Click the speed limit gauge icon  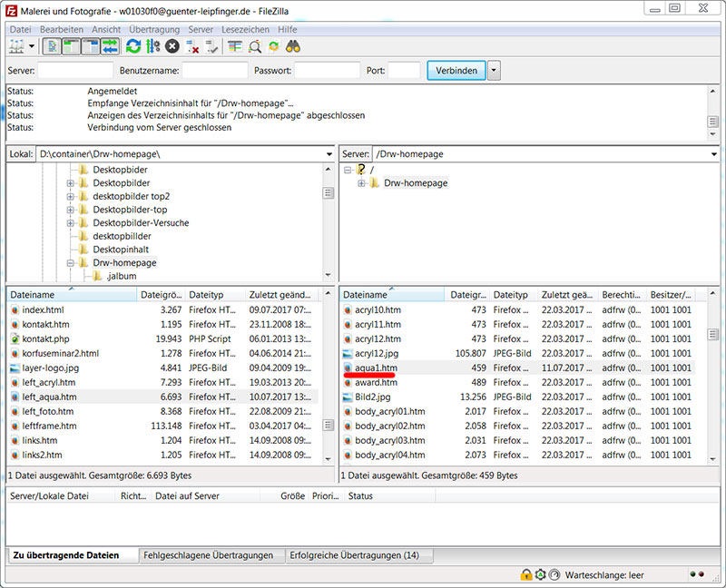554,574
